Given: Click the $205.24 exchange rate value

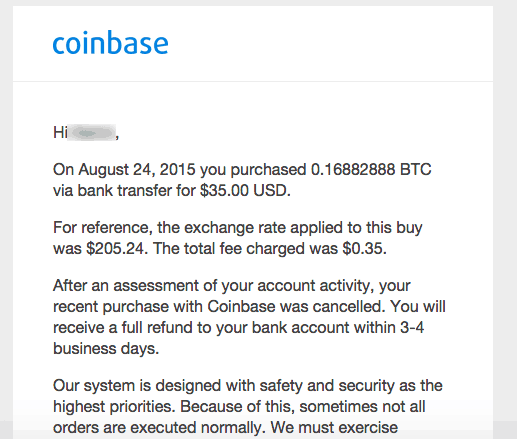Looking at the screenshot, I should (x=115, y=248).
